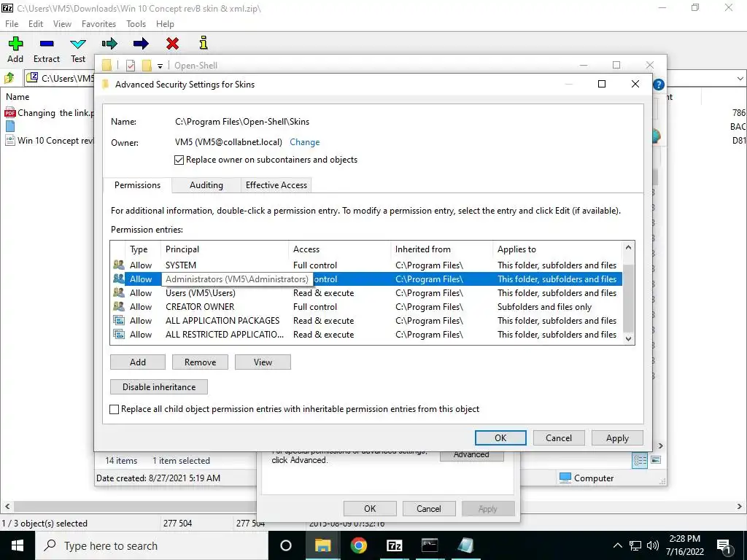Open the Windows Start menu

18,545
